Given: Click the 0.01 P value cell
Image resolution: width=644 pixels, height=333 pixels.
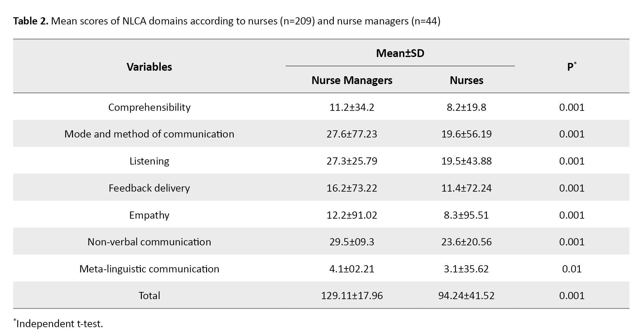Looking at the screenshot, I should (572, 269).
